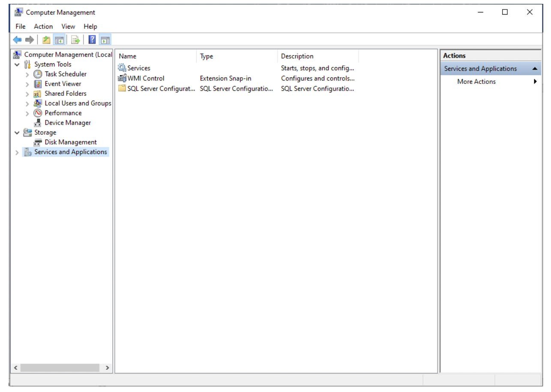This screenshot has height=392, width=551.
Task: Click the Export List toolbar icon
Action: pyautogui.click(x=75, y=40)
